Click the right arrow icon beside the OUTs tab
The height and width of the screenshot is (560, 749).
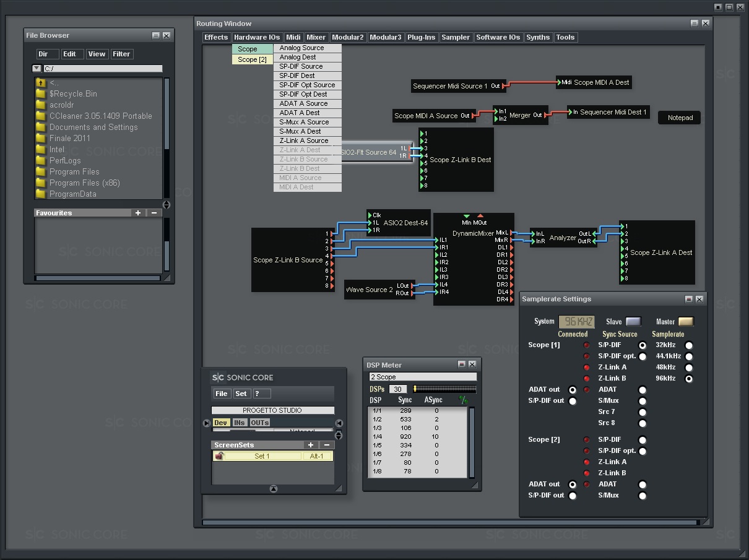[339, 423]
